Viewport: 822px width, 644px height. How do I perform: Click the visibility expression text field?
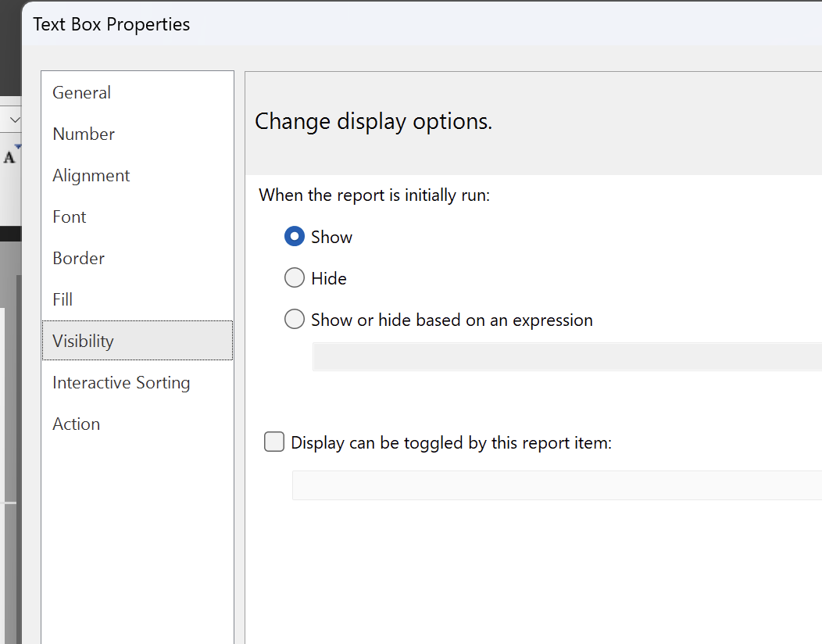pyautogui.click(x=566, y=356)
